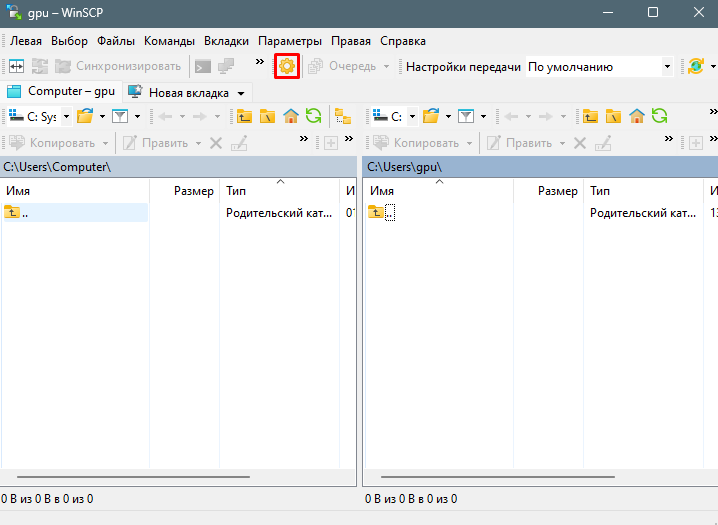This screenshot has height=525, width=718.
Task: Click the filter funnel icon in gpu panel
Action: [x=466, y=116]
